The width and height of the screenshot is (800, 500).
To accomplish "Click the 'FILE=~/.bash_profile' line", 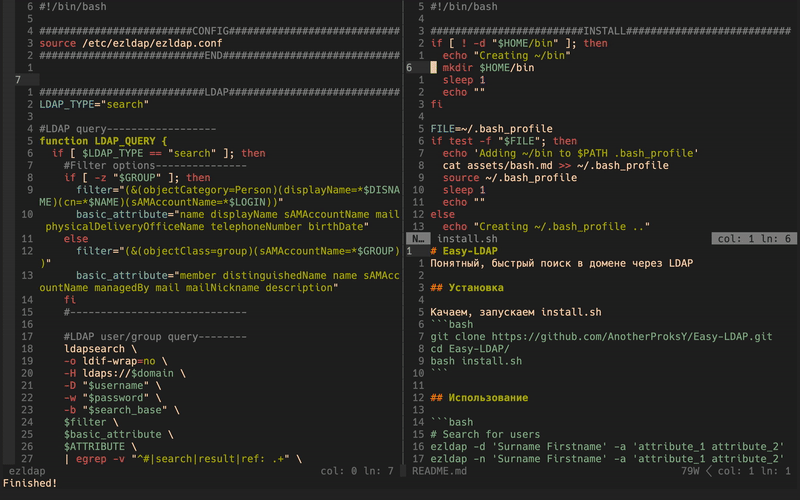I will (491, 129).
